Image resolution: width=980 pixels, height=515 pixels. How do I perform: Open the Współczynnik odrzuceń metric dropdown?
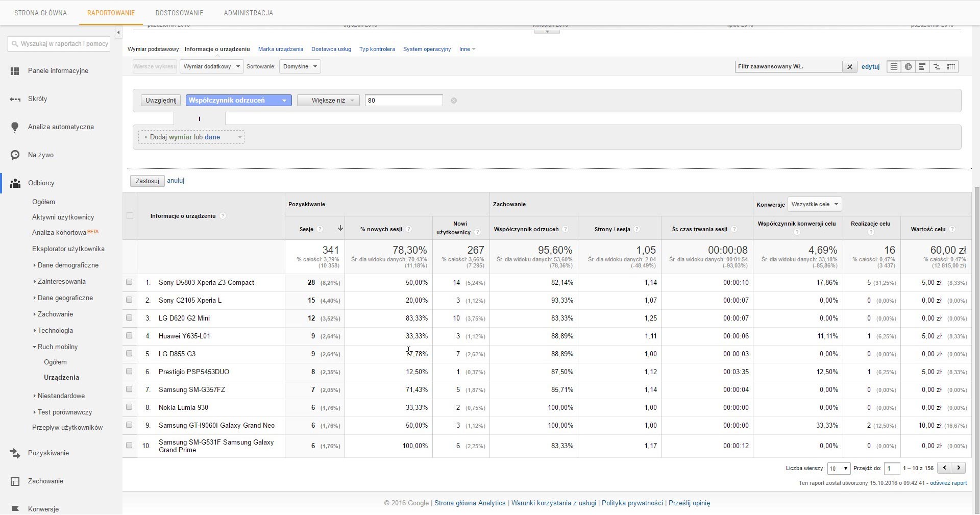tap(239, 101)
